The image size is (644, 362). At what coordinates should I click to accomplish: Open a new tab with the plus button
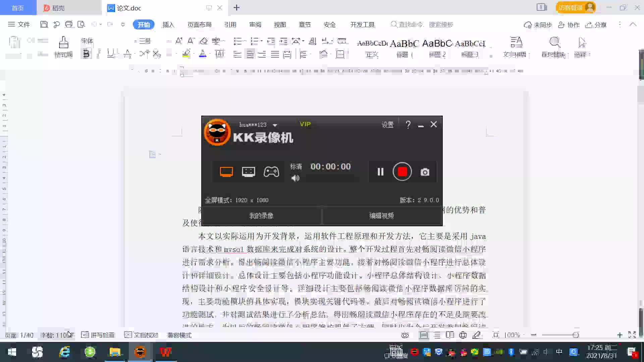tap(236, 7)
